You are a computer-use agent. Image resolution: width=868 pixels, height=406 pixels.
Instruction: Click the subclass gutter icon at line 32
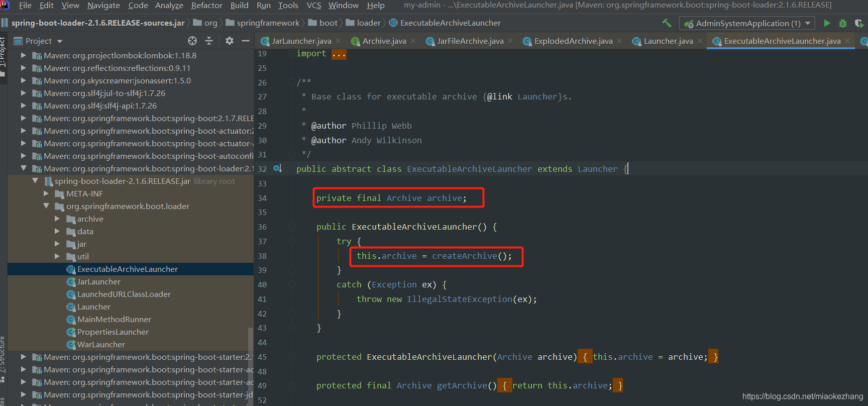pyautogui.click(x=277, y=168)
